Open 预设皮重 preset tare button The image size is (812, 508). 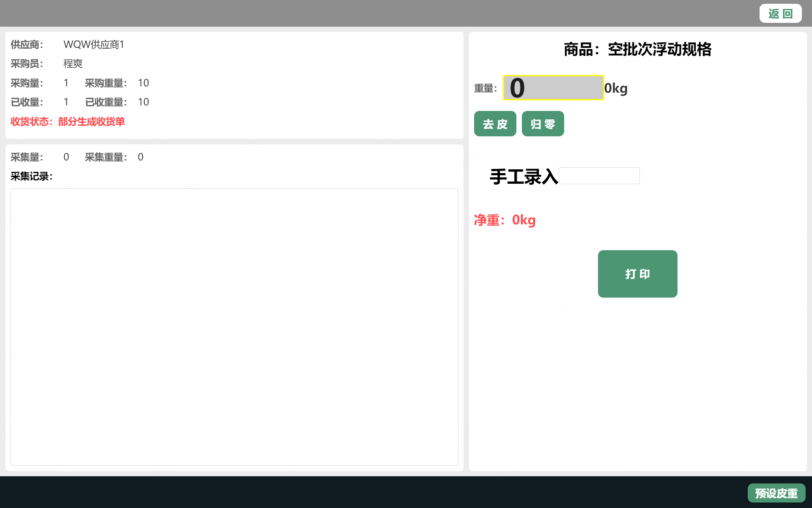tap(776, 493)
